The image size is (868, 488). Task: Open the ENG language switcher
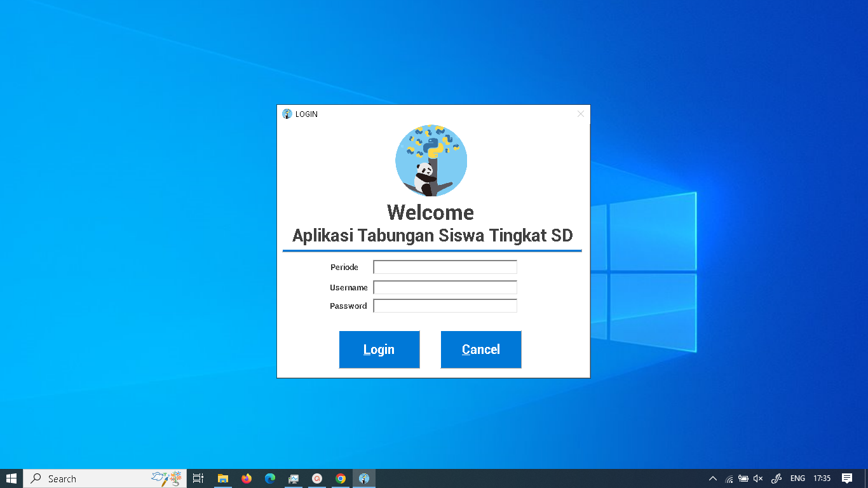[797, 478]
